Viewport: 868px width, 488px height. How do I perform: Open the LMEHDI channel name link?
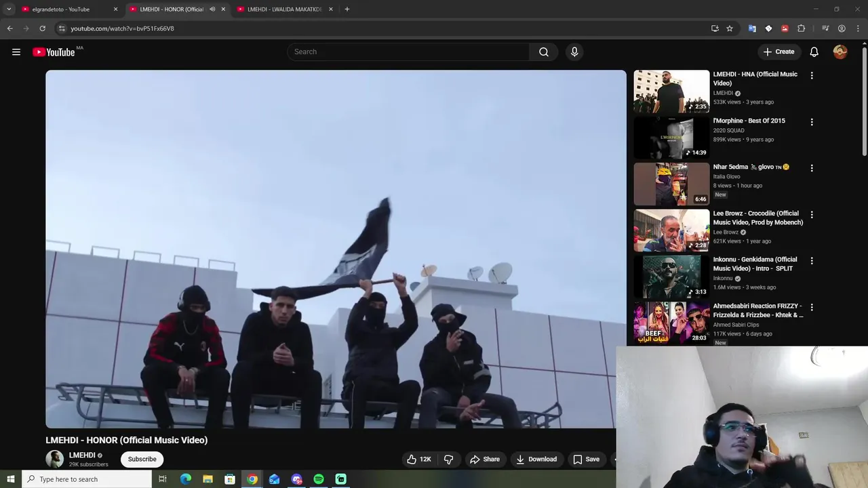(x=82, y=455)
